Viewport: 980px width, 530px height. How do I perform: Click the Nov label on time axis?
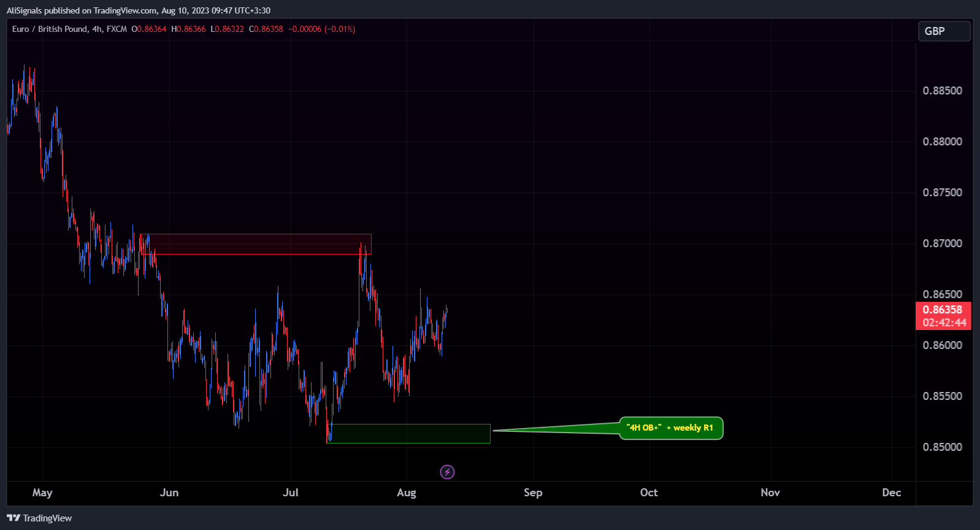pyautogui.click(x=770, y=493)
